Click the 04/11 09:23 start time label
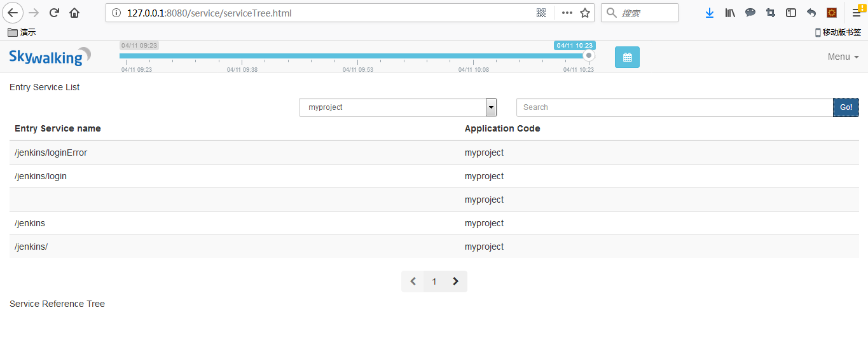Image resolution: width=868 pixels, height=359 pixels. pyautogui.click(x=139, y=46)
